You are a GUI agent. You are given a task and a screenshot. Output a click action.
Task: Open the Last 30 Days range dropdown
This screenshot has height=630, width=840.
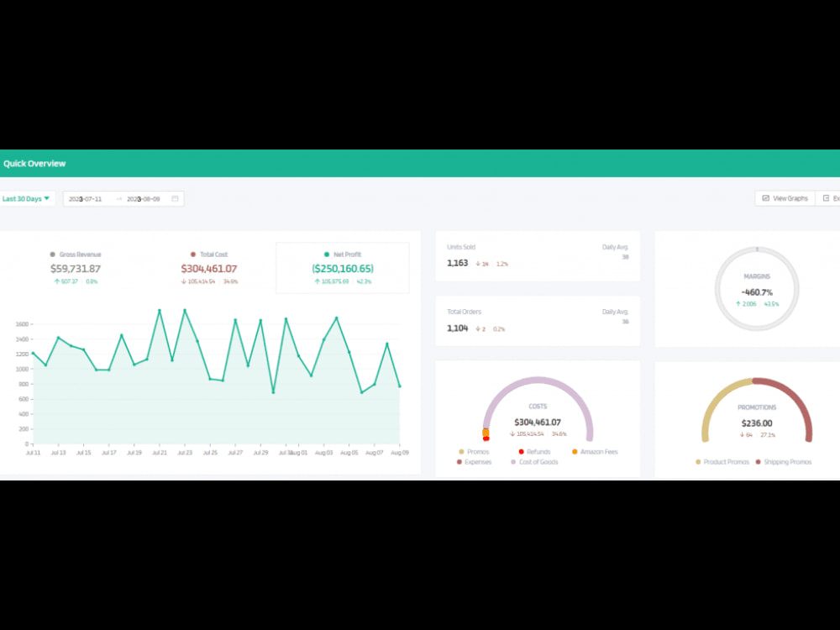tap(26, 199)
